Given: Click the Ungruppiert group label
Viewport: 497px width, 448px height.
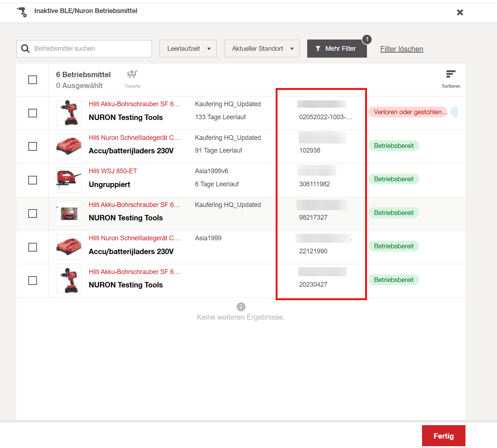Looking at the screenshot, I should click(x=109, y=184).
